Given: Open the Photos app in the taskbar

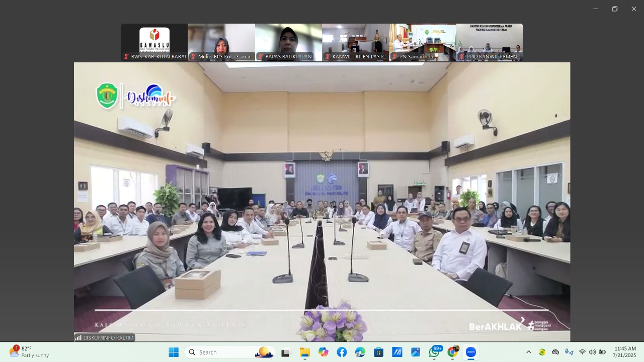Looking at the screenshot, I should tap(416, 352).
